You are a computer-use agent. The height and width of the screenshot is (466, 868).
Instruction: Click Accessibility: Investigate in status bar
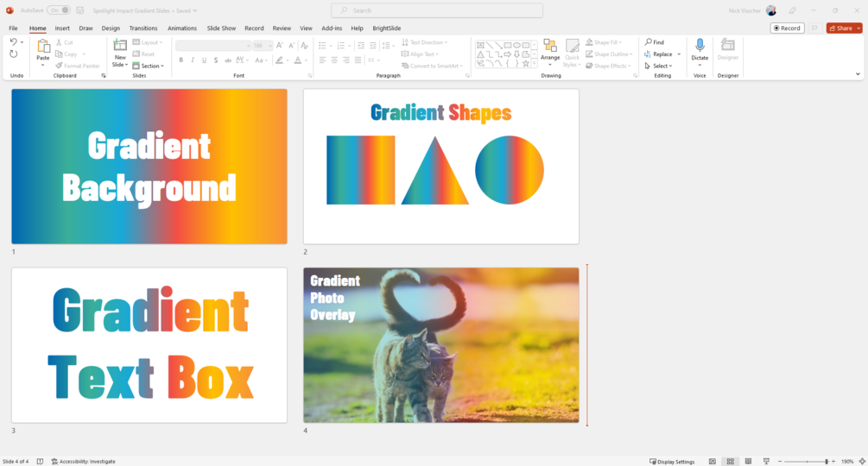point(84,461)
